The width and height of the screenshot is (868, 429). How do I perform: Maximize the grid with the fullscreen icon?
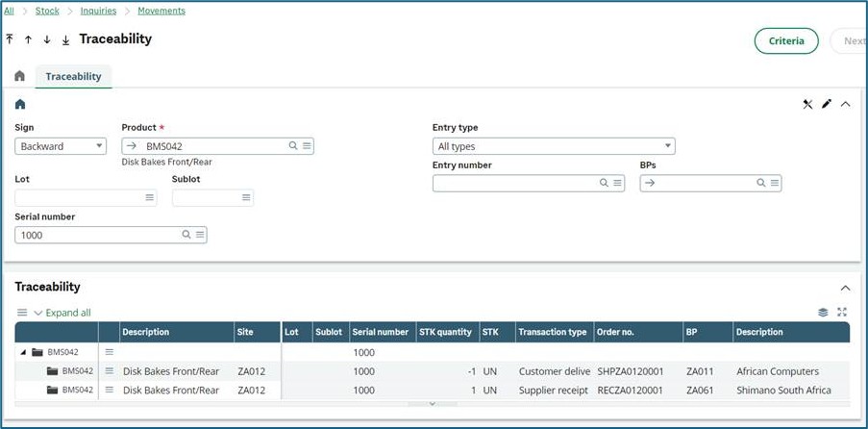(842, 313)
